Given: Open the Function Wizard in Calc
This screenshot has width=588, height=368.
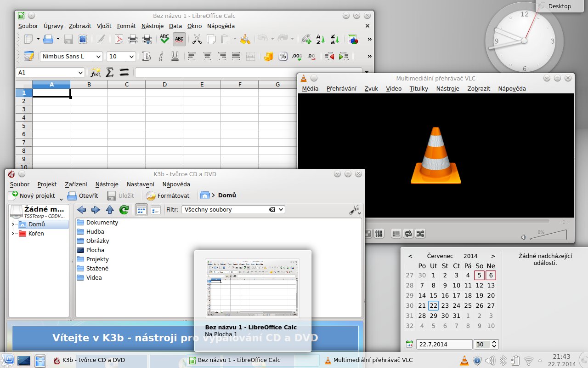Looking at the screenshot, I should click(x=96, y=73).
